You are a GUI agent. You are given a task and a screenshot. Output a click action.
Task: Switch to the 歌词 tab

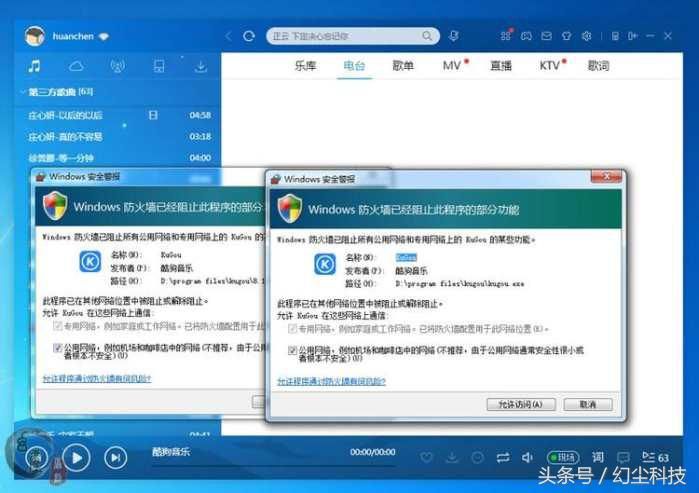(x=598, y=66)
